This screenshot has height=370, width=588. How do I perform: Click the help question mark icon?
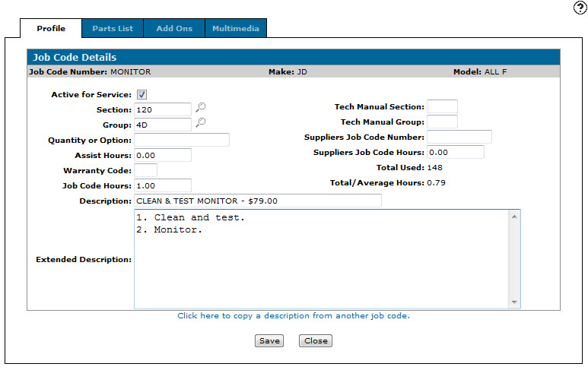(579, 8)
